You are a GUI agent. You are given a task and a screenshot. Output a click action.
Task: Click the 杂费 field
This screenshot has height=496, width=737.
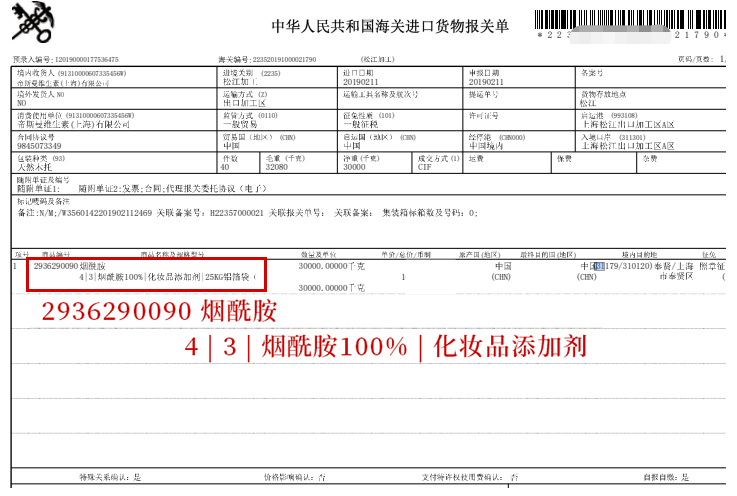point(682,163)
